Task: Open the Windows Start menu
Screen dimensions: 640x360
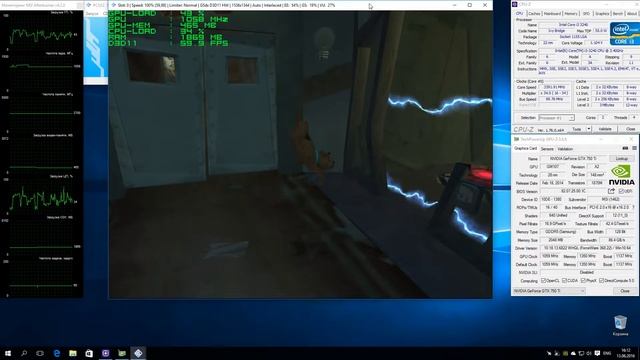Action: click(x=7, y=353)
